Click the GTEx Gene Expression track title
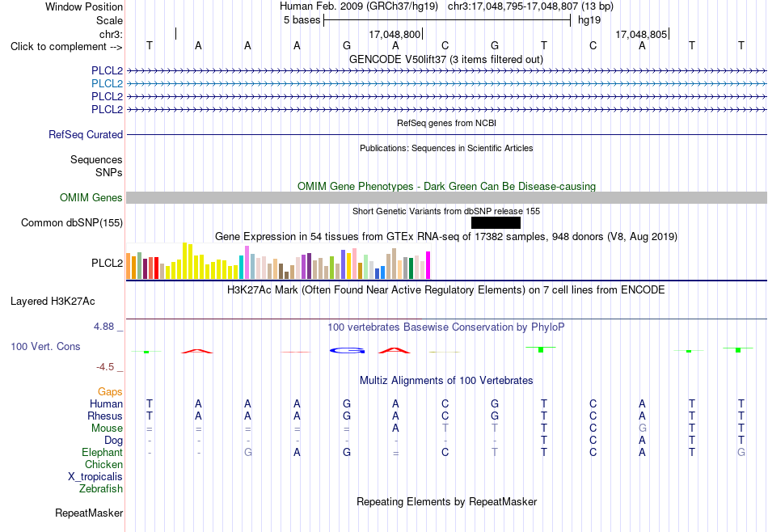The height and width of the screenshot is (532, 768). tap(446, 237)
